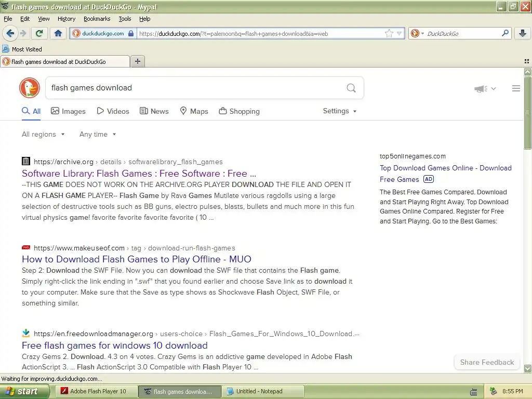Open the Tools menu
This screenshot has height=399, width=532.
coord(125,19)
